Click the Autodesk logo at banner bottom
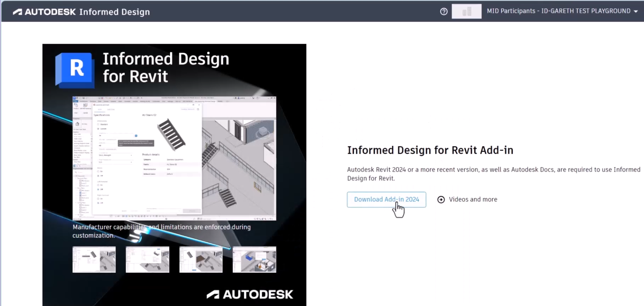The width and height of the screenshot is (644, 306). click(250, 294)
